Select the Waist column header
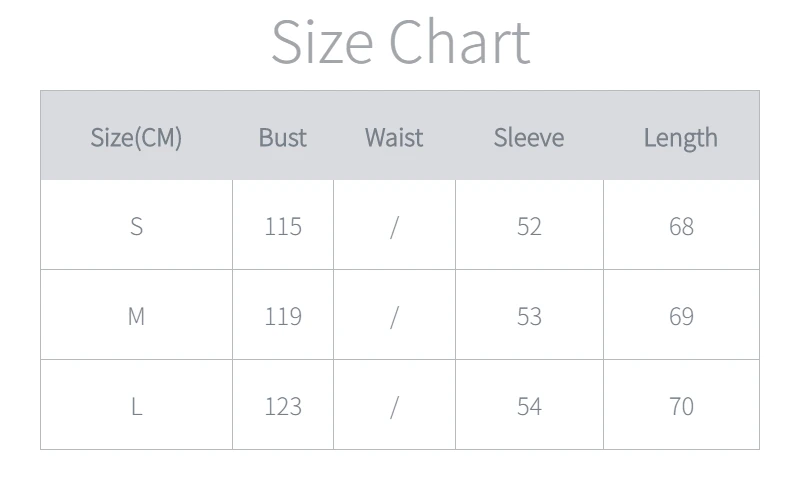Image resolution: width=800 pixels, height=500 pixels. click(x=394, y=137)
